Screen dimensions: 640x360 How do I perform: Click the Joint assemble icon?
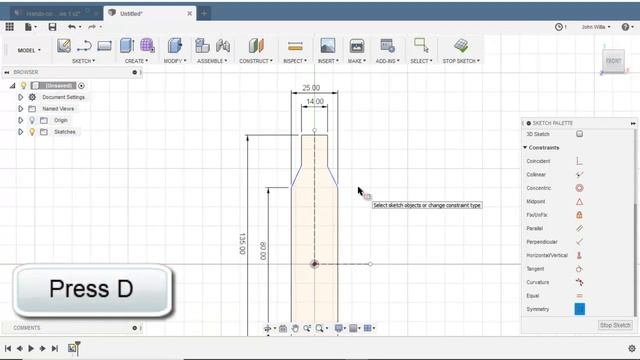point(223,46)
